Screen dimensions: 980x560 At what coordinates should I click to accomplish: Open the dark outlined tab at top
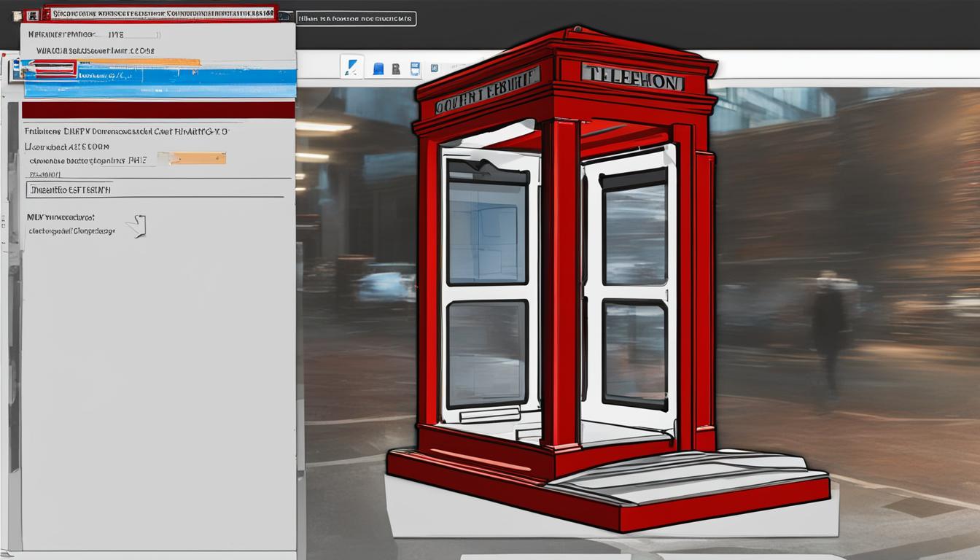[x=356, y=18]
